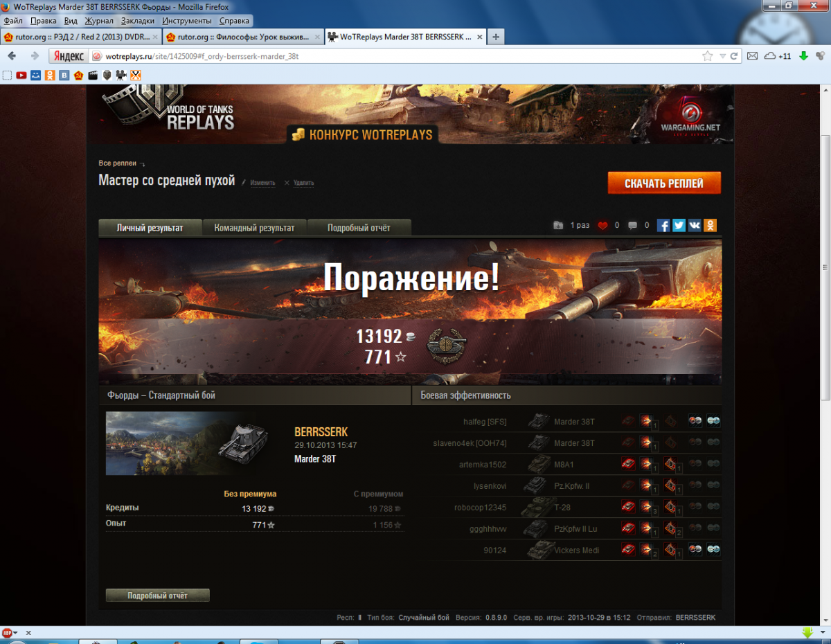Click the T-28 tank name

pyautogui.click(x=562, y=508)
